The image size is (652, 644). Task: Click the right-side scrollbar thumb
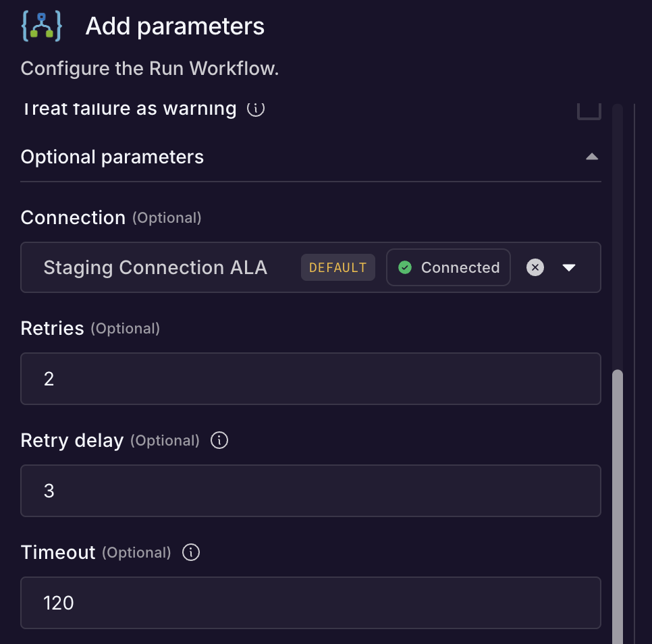click(x=616, y=506)
